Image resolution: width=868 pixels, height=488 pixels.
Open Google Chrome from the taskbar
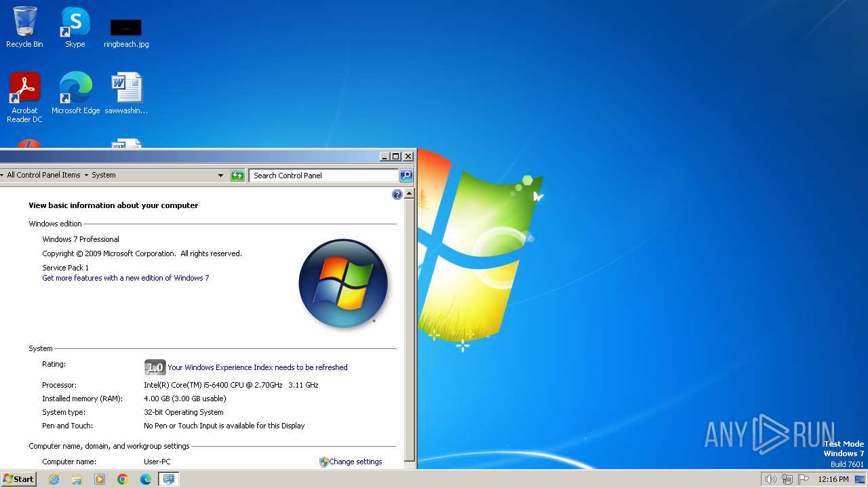123,479
